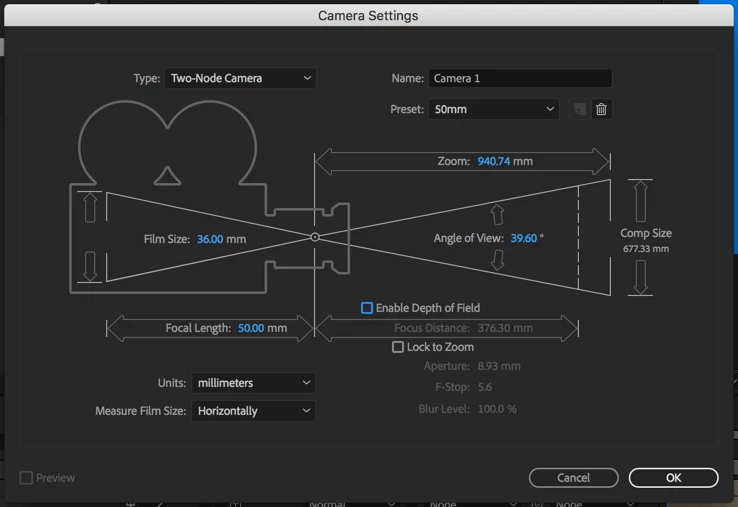Enable Depth of Field checkbox
The width and height of the screenshot is (738, 507).
pos(367,308)
